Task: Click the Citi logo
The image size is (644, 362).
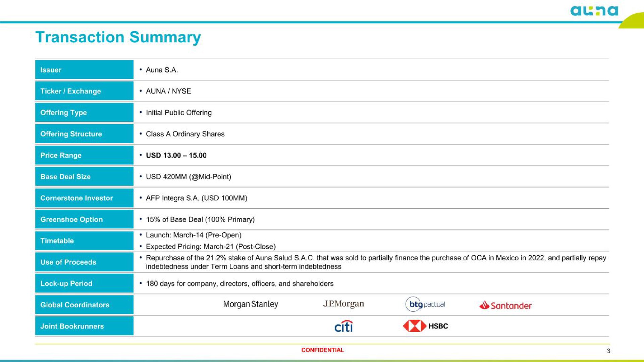Action: click(344, 326)
